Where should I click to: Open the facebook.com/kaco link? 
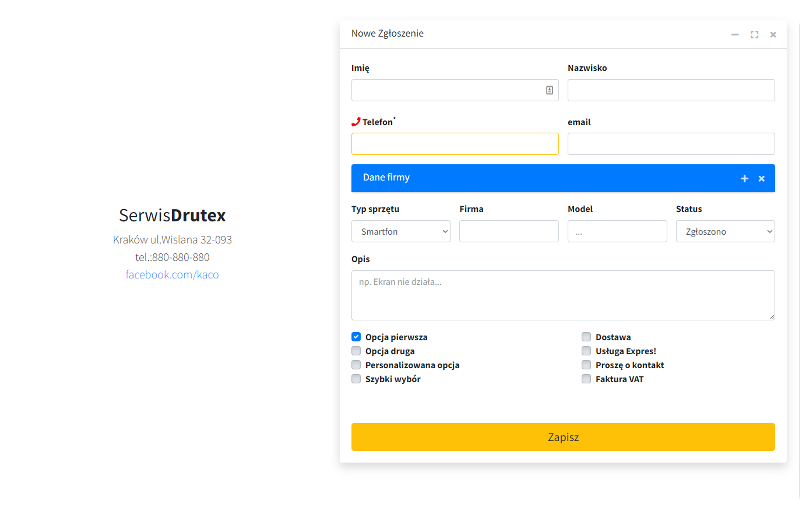point(172,274)
